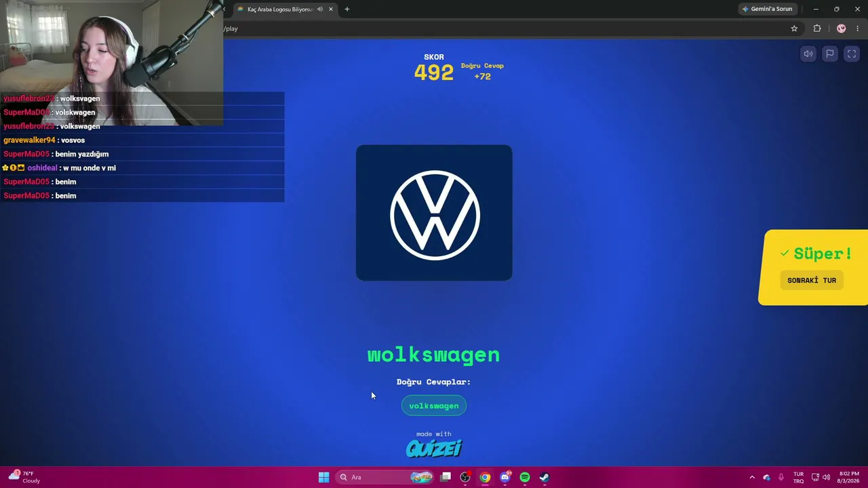Open the weather widget showing Cloudy
Viewport: 868px width, 488px height.
(25, 477)
